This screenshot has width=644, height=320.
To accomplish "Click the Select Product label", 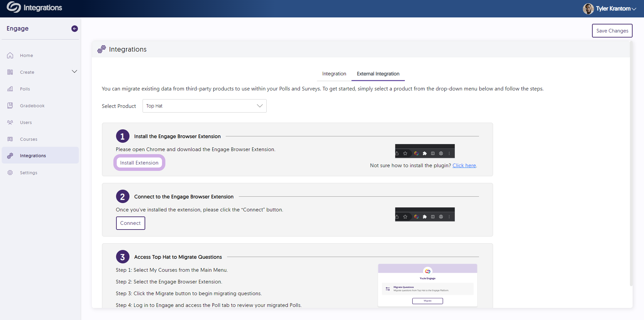I will coord(119,106).
